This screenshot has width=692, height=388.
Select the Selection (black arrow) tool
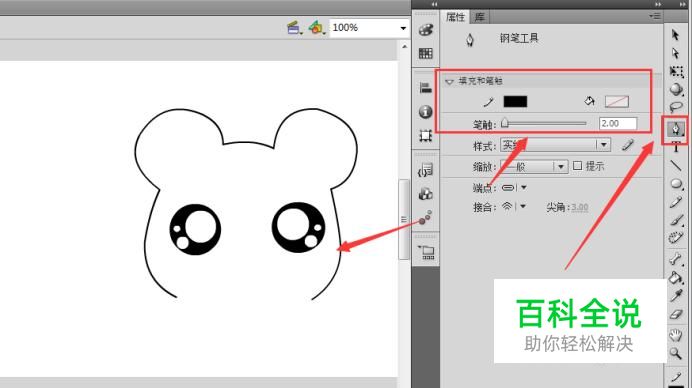point(675,35)
